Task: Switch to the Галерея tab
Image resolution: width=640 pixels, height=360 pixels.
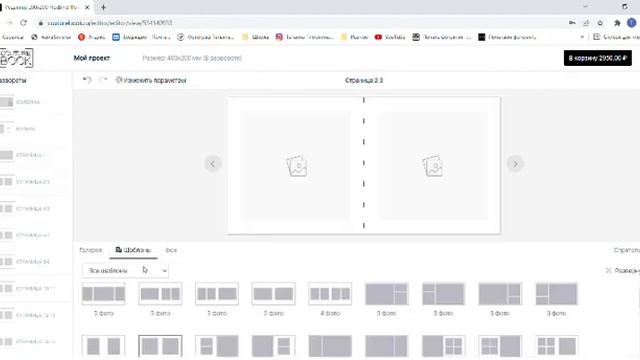Action: [91, 250]
